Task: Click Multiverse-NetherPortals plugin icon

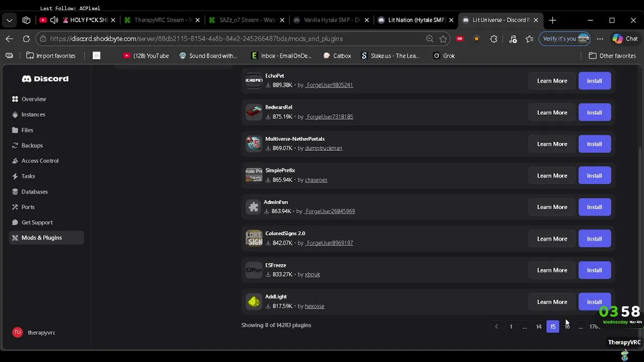Action: 254,144
